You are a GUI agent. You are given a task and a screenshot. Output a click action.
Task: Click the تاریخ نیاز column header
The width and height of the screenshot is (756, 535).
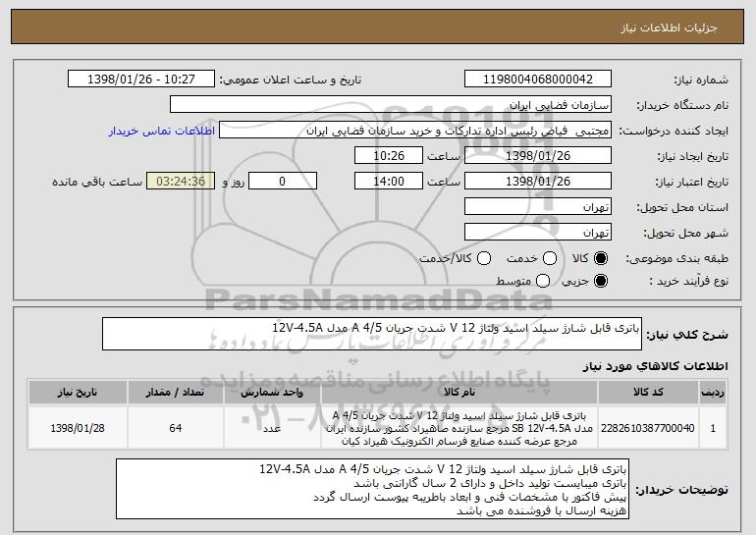pos(78,393)
